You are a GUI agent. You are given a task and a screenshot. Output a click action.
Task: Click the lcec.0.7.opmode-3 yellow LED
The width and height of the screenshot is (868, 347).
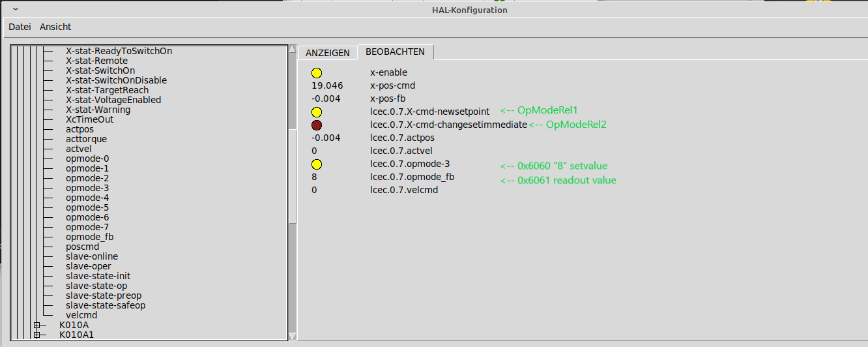(317, 164)
